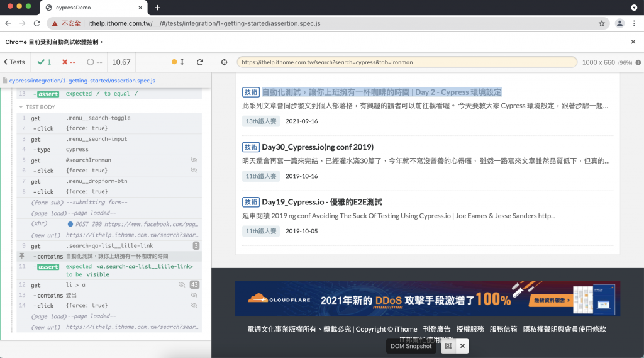The width and height of the screenshot is (644, 358).
Task: Open the 隱私權聲明與會員使用條款 footer link
Action: pos(564,329)
